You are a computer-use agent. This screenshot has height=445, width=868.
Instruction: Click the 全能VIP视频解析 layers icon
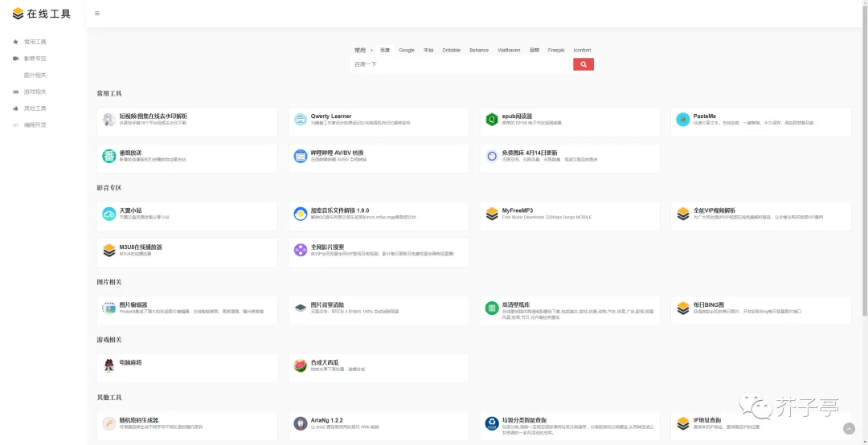pos(683,214)
